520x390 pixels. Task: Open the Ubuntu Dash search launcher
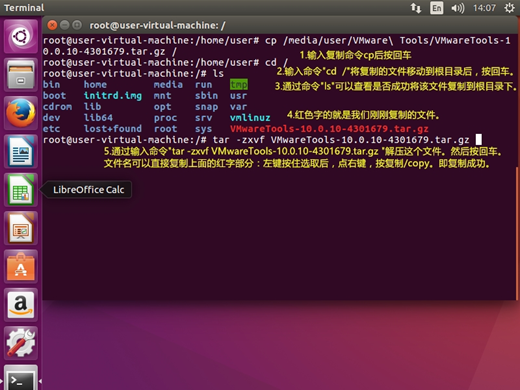coord(21,36)
